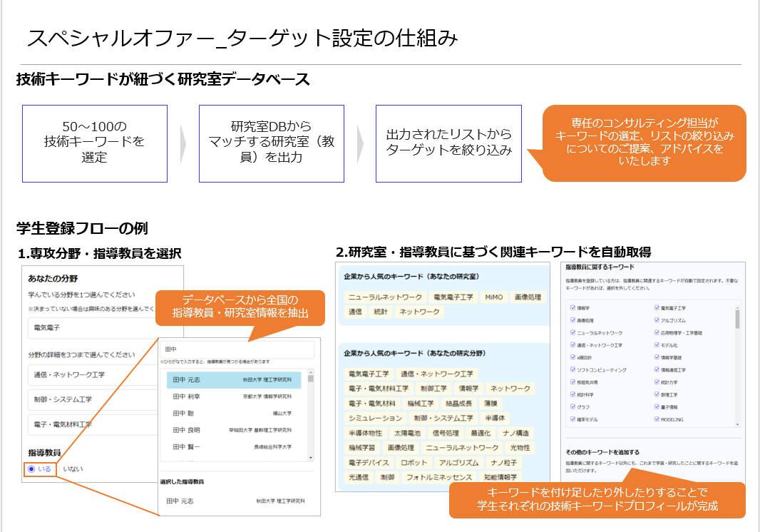Select the 太陽電池 keyword tag
The width and height of the screenshot is (760, 532).
point(407,433)
